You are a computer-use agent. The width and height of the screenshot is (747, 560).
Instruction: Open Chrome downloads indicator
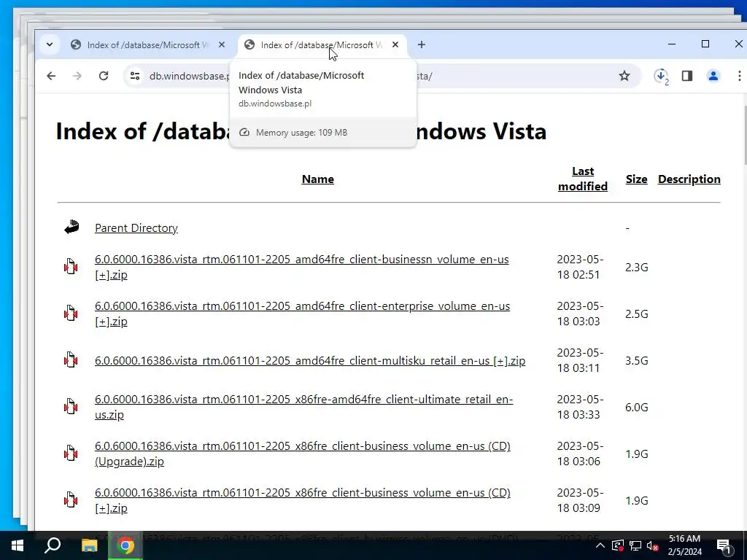[661, 76]
